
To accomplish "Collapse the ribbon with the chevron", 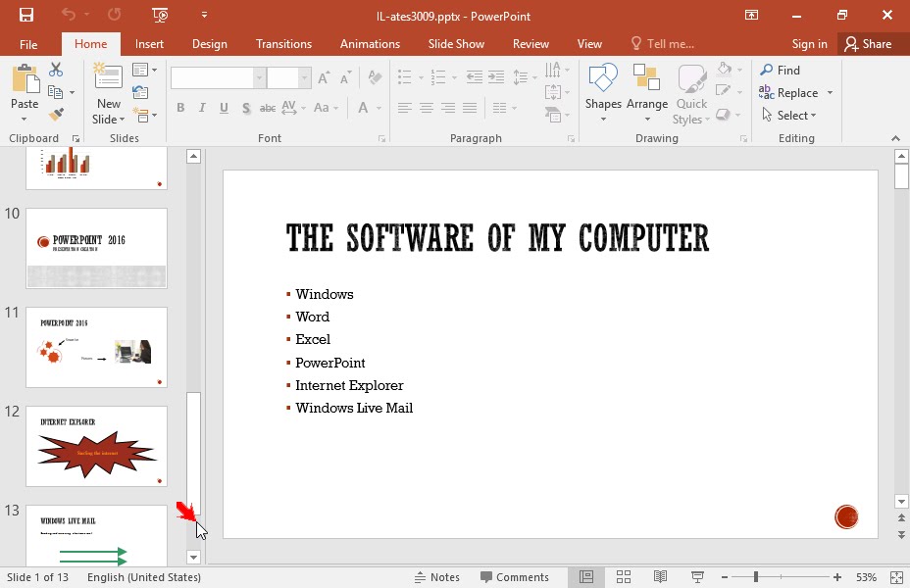I will pyautogui.click(x=895, y=138).
